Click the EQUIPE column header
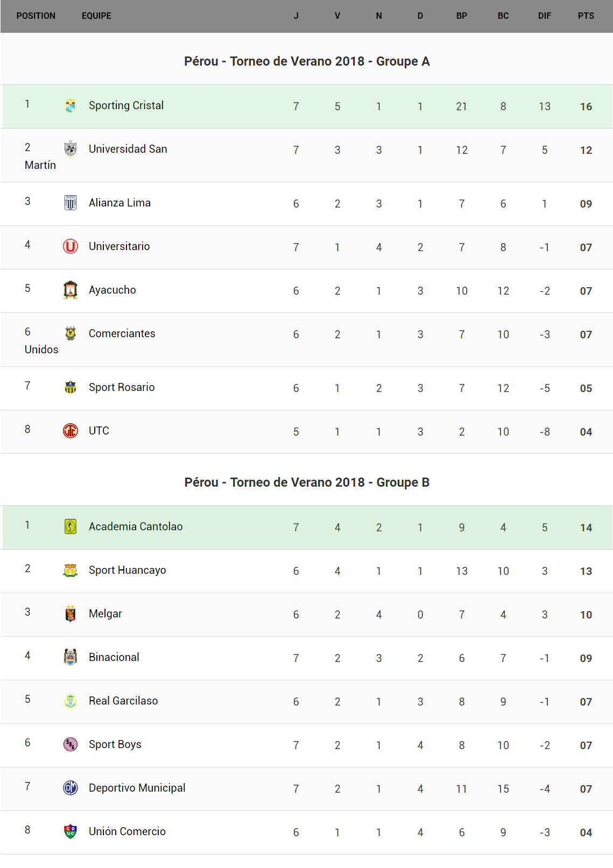 coord(97,16)
